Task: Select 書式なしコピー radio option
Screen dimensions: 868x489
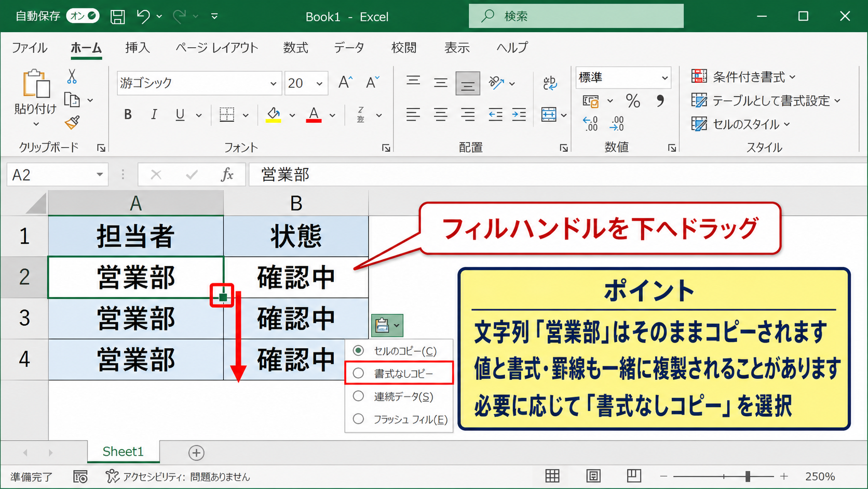Action: tap(358, 373)
